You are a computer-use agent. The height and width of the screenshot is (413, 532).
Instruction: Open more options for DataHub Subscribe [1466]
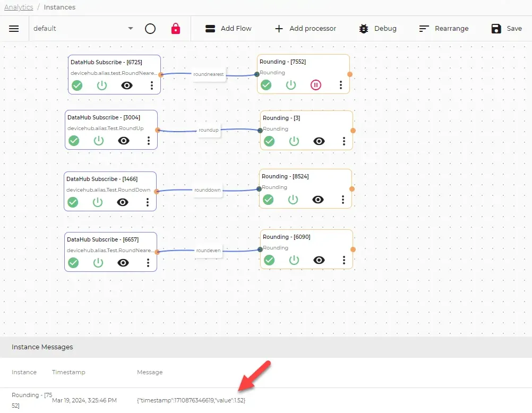coord(148,202)
